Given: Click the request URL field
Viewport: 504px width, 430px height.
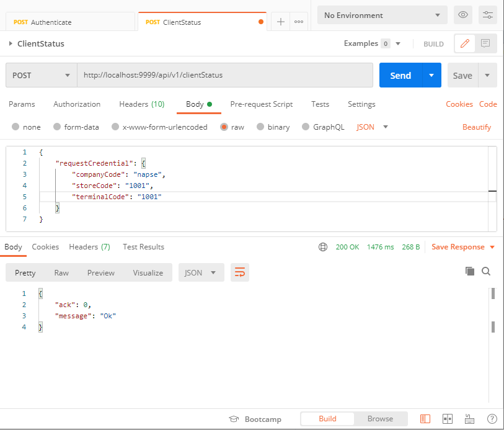Looking at the screenshot, I should tap(224, 75).
